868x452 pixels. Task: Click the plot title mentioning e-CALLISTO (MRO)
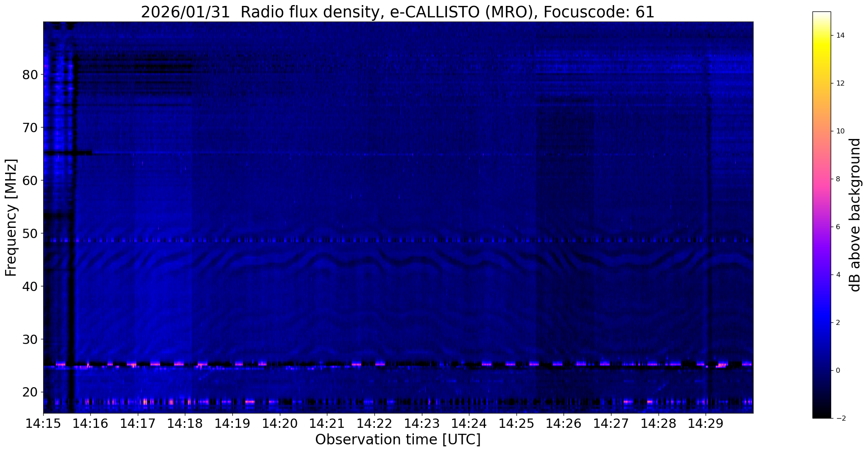tap(398, 12)
